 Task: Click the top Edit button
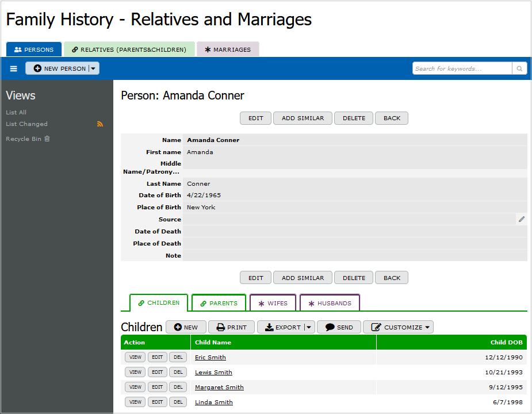256,118
